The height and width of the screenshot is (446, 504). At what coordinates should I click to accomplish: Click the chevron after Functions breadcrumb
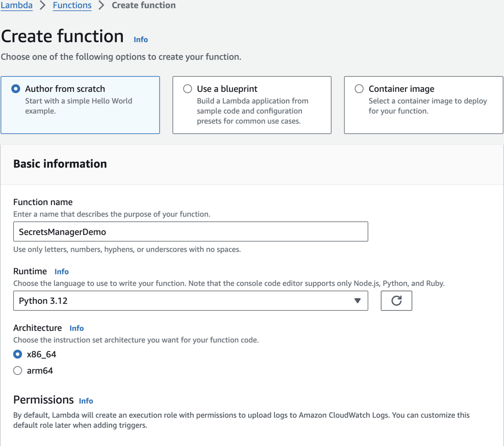[x=101, y=5]
